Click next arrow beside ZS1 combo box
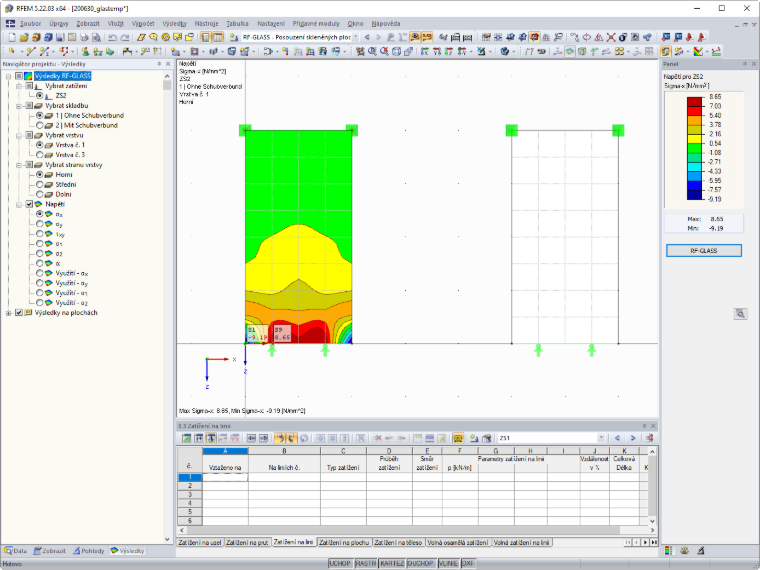This screenshot has width=760, height=570. click(633, 438)
